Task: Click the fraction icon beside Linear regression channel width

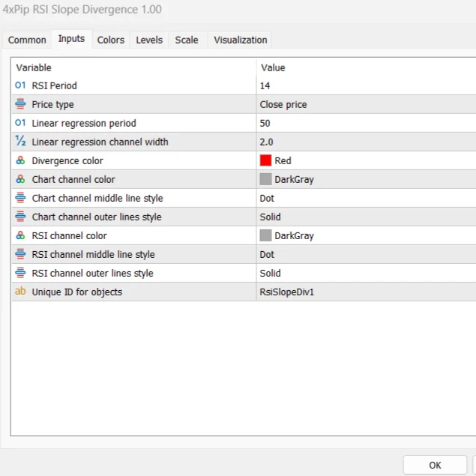Action: pos(20,142)
